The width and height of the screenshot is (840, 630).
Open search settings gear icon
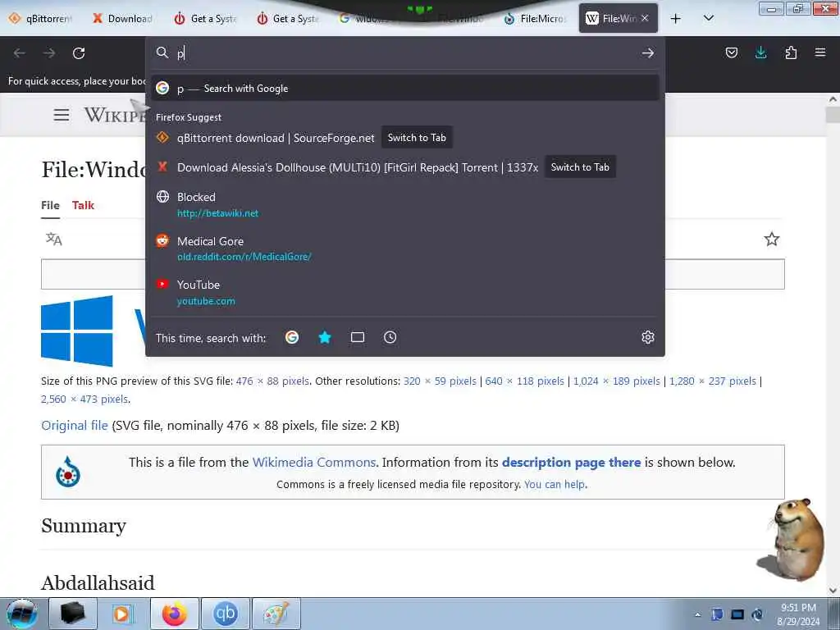648,337
